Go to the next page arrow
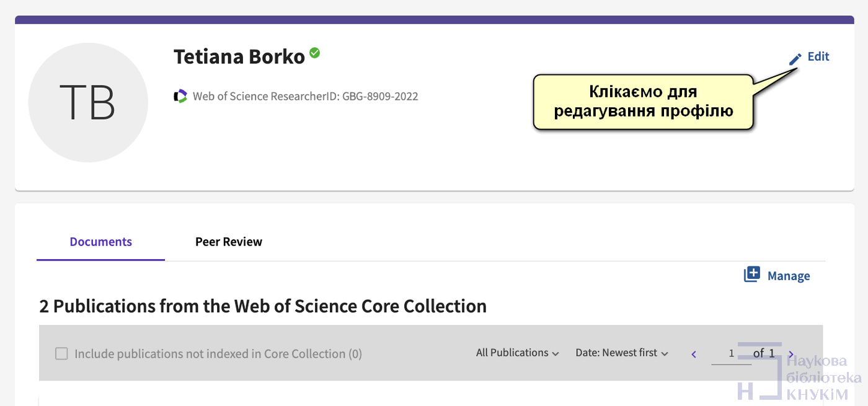This screenshot has width=868, height=406. (x=791, y=354)
